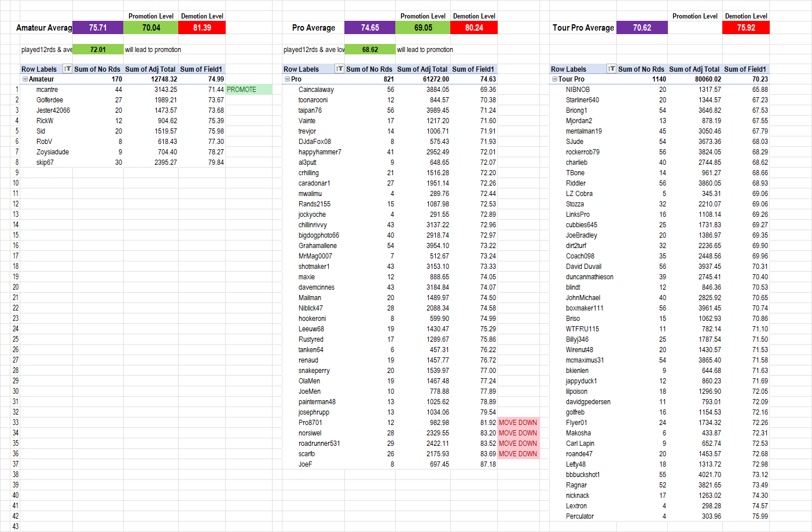Select Sum of No Rds header in Amateur table
The image size is (812, 532).
[x=97, y=69]
